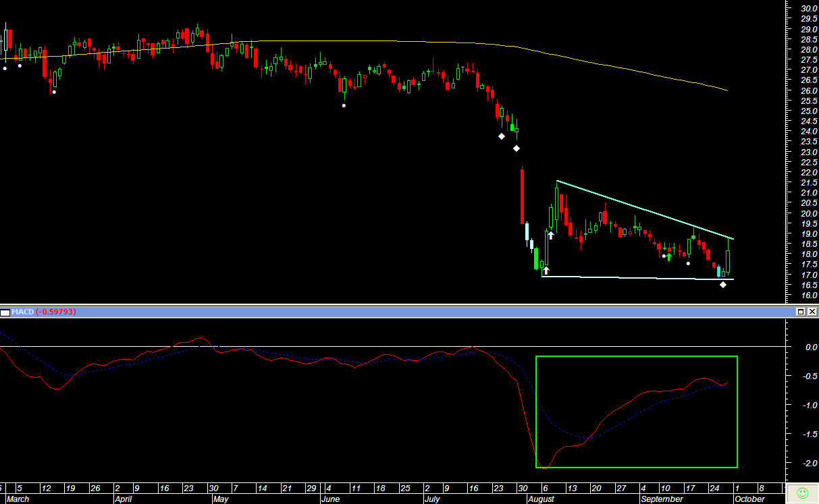The image size is (819, 504).
Task: Click the green smiley face icon
Action: (x=802, y=493)
